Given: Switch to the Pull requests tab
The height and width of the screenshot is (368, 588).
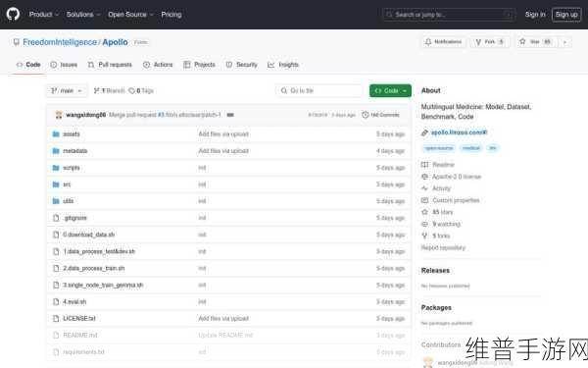Looking at the screenshot, I should click(x=110, y=65).
